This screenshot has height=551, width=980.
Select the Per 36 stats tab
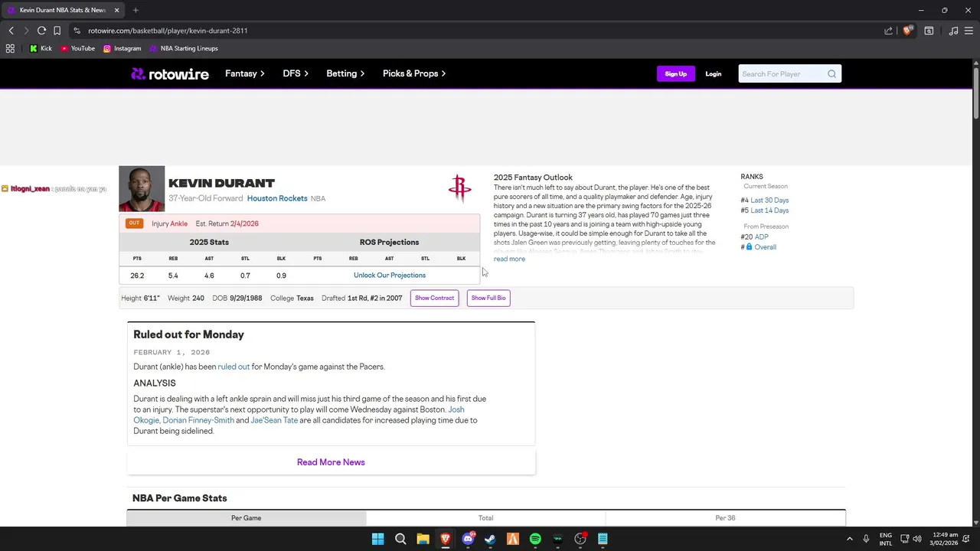coord(725,518)
